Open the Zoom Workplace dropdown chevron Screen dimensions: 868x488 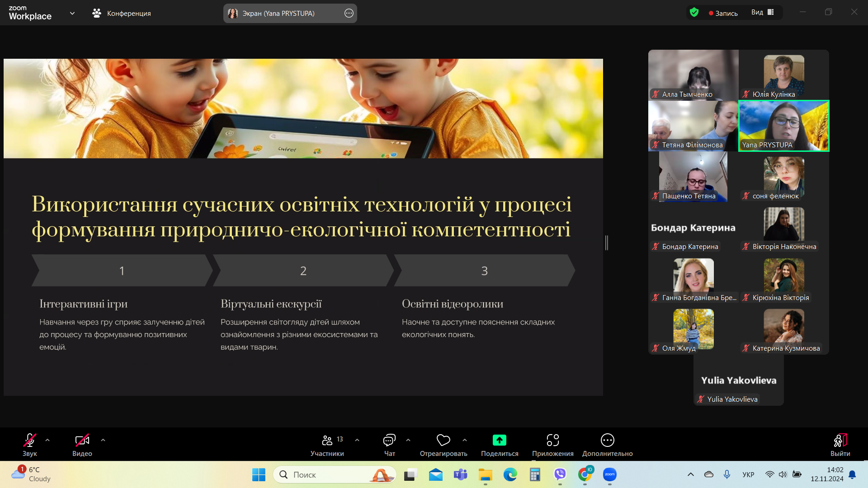pyautogui.click(x=72, y=13)
